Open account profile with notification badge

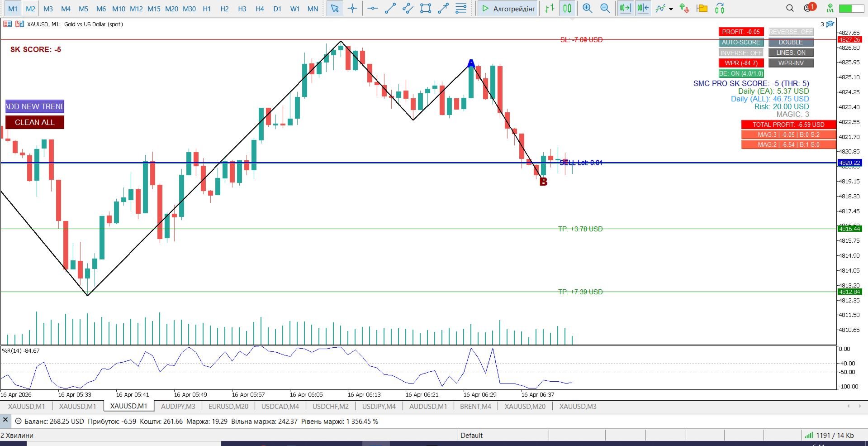[810, 8]
